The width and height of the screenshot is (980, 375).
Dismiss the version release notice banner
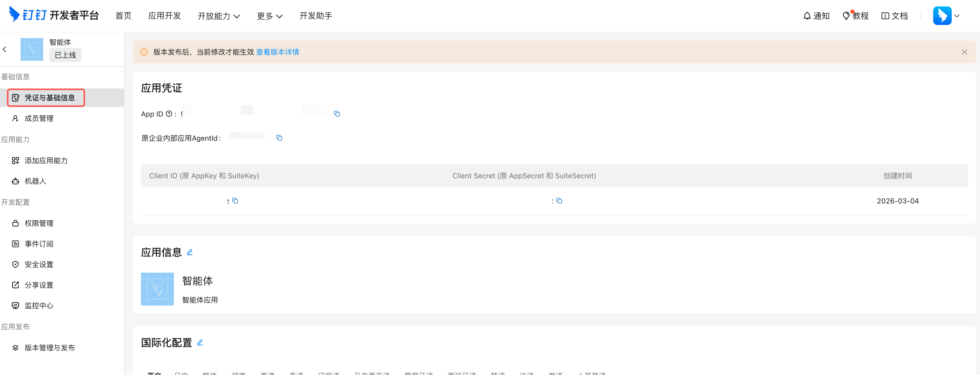click(x=964, y=52)
